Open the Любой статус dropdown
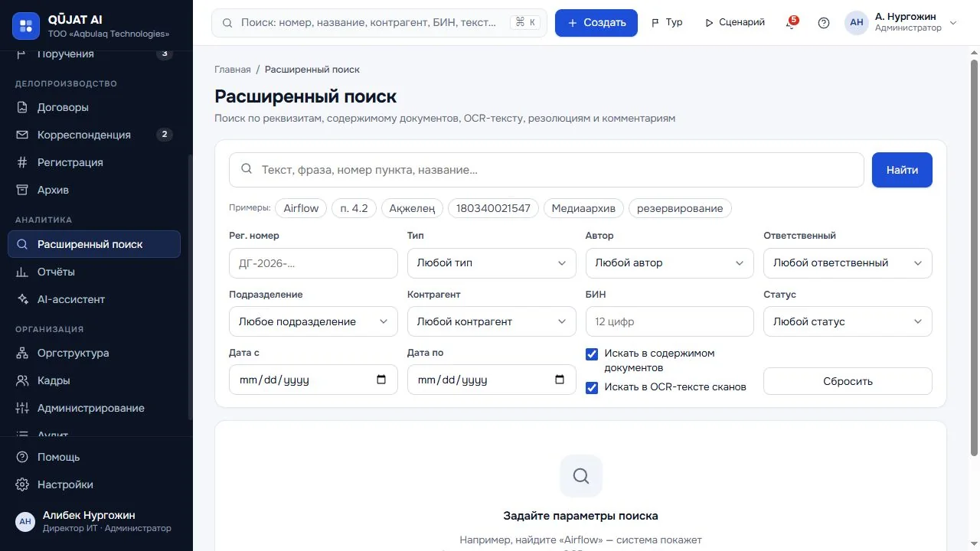Viewport: 980px width, 551px height. point(848,321)
